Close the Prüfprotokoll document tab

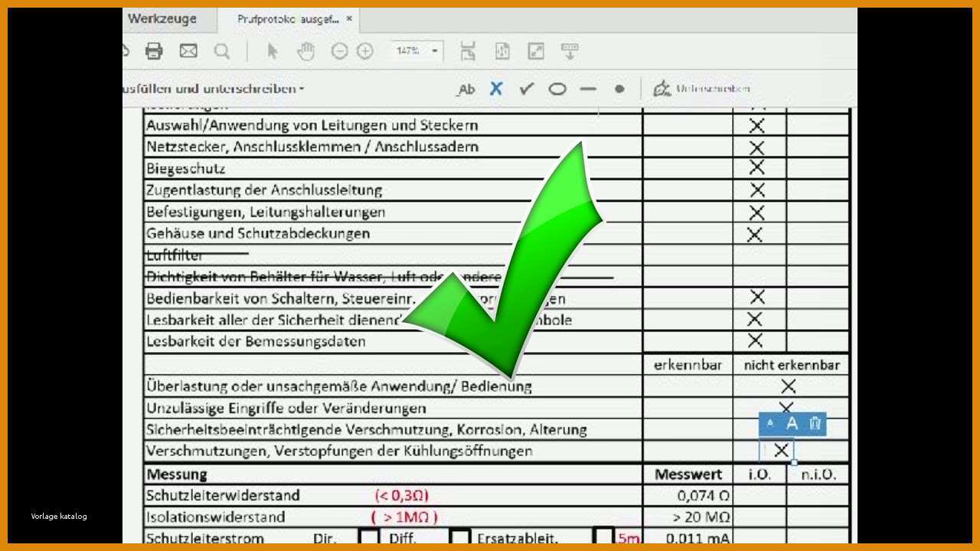point(350,18)
